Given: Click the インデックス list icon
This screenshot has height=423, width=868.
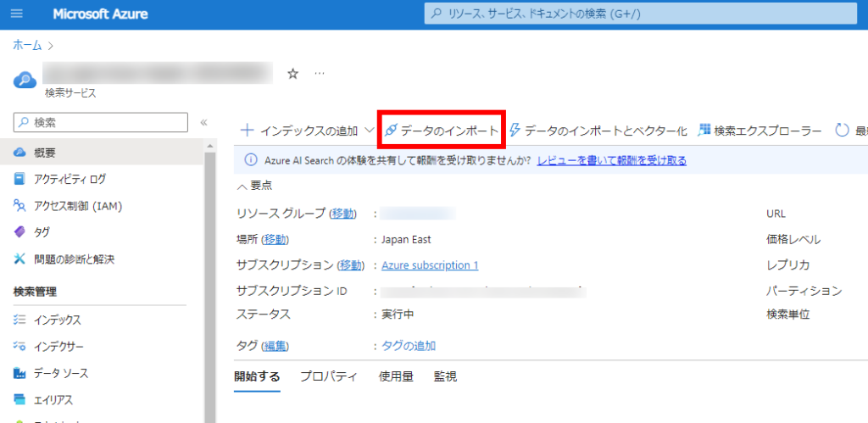Looking at the screenshot, I should click(20, 320).
